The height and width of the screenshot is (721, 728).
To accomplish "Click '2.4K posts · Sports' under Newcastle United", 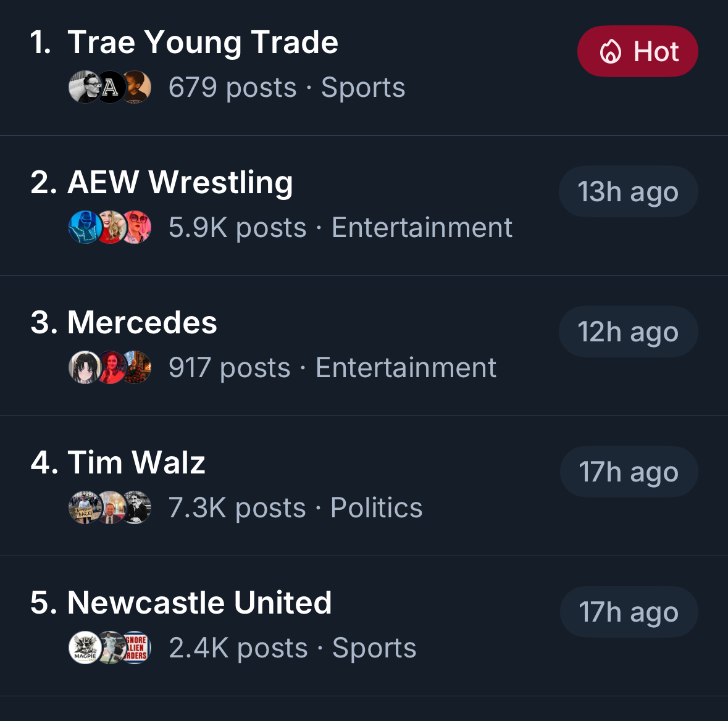I will pyautogui.click(x=292, y=648).
